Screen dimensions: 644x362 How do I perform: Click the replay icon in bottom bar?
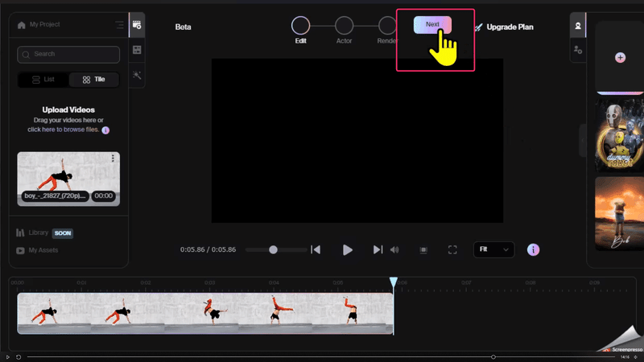19,357
